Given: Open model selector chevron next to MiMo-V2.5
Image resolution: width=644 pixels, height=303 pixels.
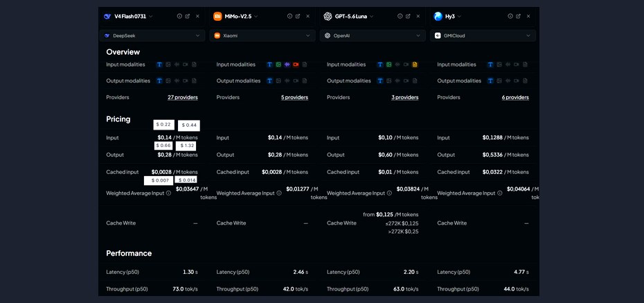Looking at the screenshot, I should pyautogui.click(x=256, y=17).
